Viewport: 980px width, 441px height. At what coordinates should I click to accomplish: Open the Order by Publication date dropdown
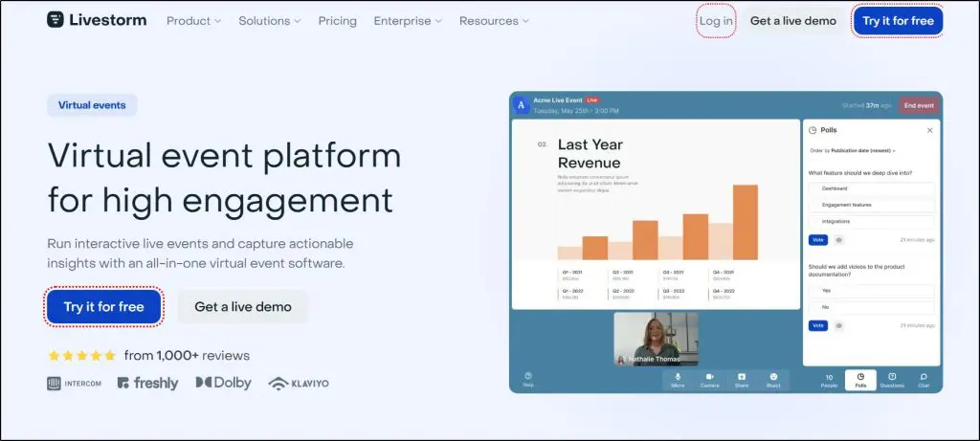tap(853, 151)
